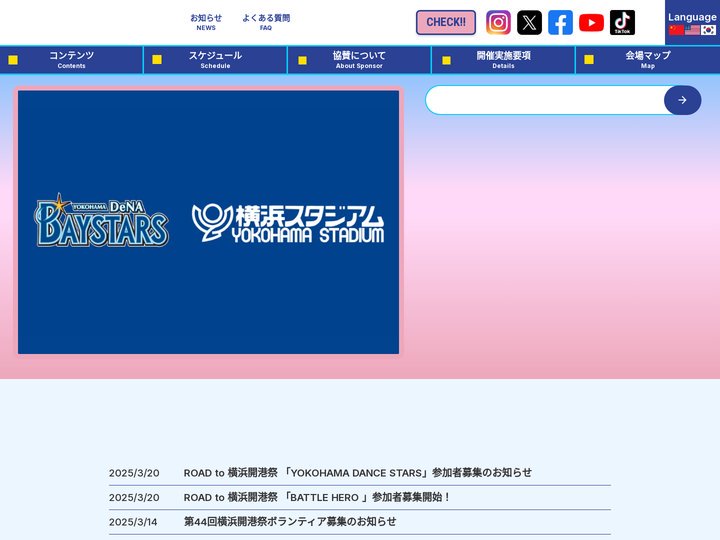The height and width of the screenshot is (540, 720).
Task: Click the 2025/3/14 date text
Action: point(133,522)
